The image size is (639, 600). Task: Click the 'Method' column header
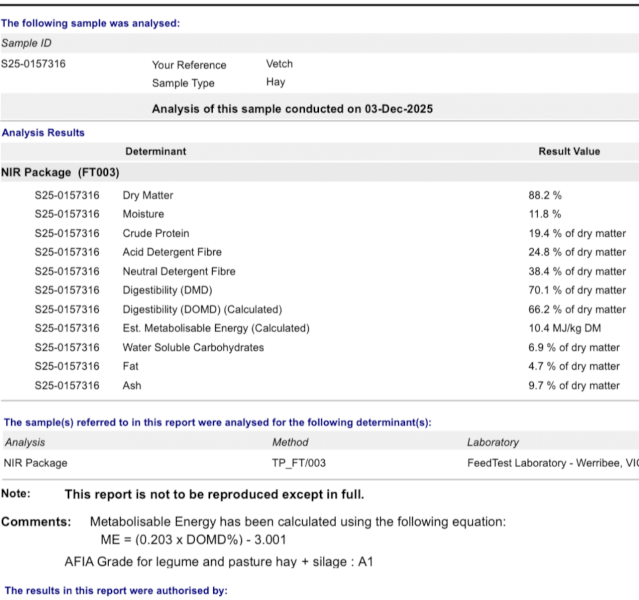coord(290,442)
